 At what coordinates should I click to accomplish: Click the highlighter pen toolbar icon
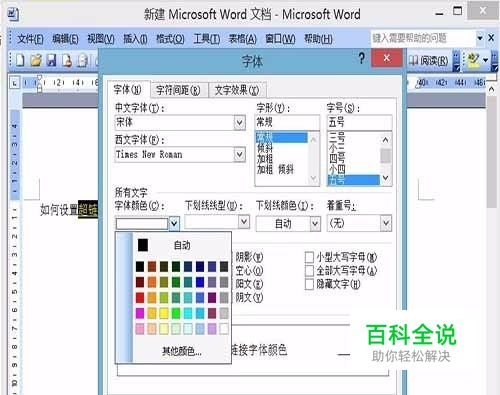point(473,60)
